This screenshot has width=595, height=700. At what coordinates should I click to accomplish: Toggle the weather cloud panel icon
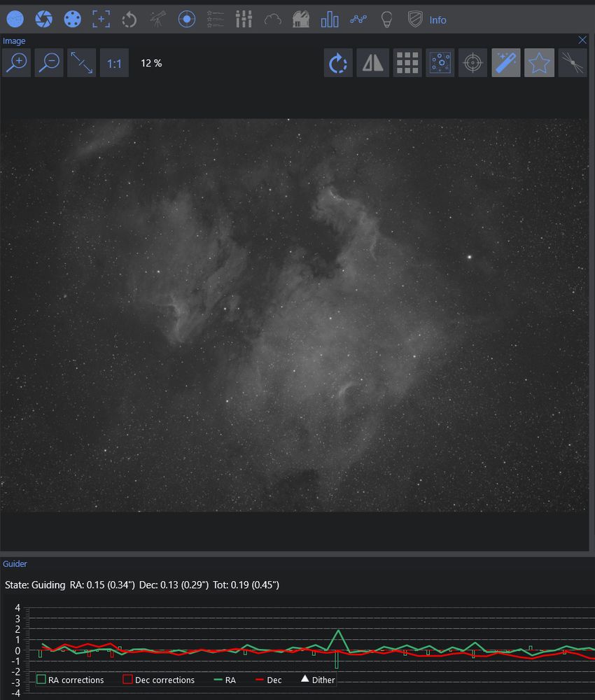click(x=272, y=19)
